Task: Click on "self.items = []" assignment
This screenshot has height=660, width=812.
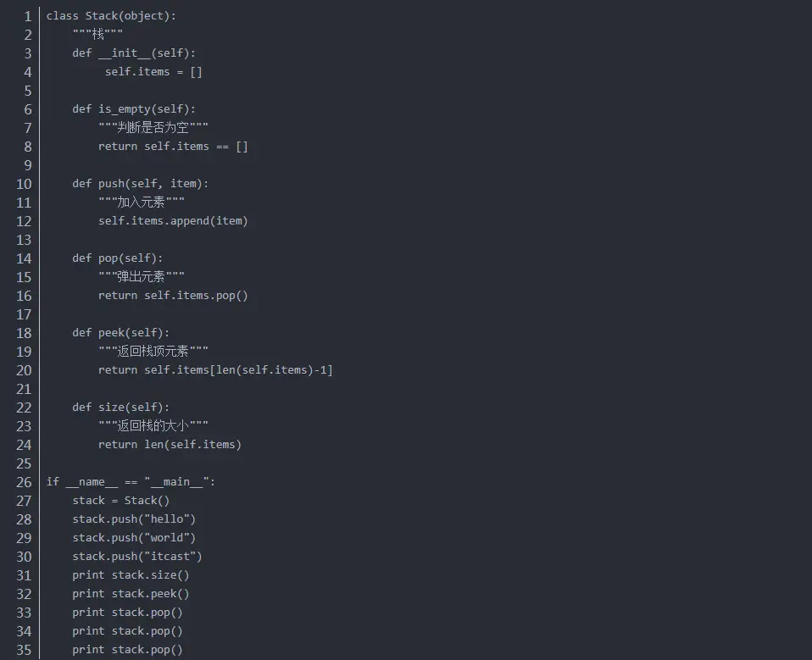Action: [153, 72]
